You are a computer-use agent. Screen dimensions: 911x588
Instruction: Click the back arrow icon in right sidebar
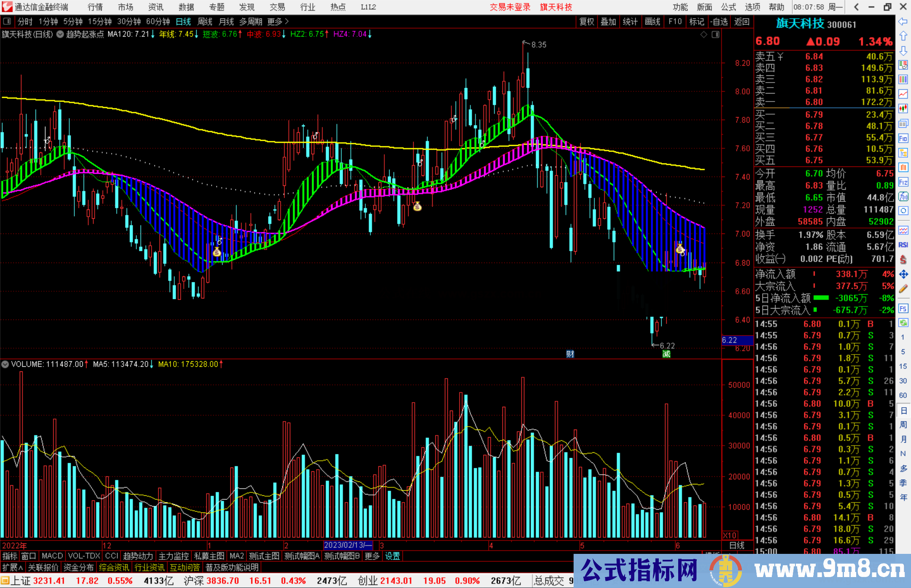(903, 21)
